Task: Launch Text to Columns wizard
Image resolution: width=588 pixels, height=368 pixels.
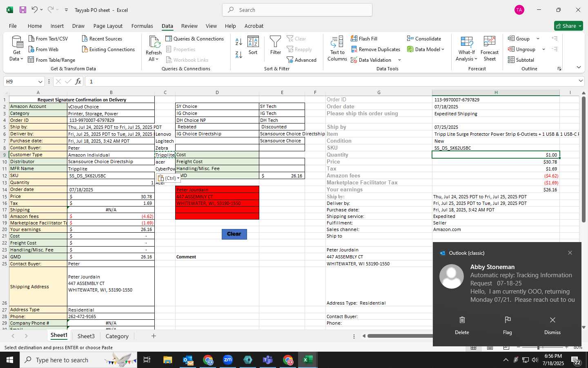Action: point(337,49)
